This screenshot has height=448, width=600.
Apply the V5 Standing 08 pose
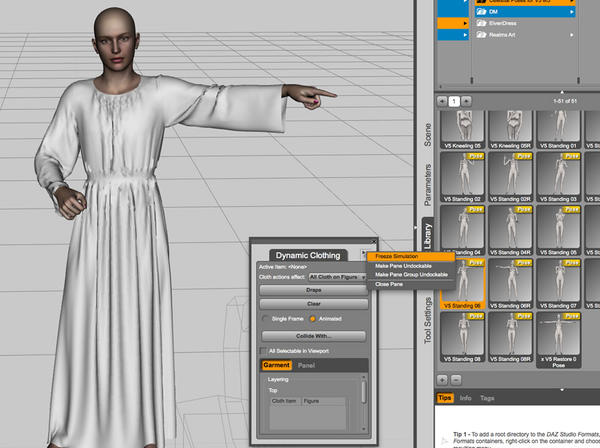click(x=463, y=337)
